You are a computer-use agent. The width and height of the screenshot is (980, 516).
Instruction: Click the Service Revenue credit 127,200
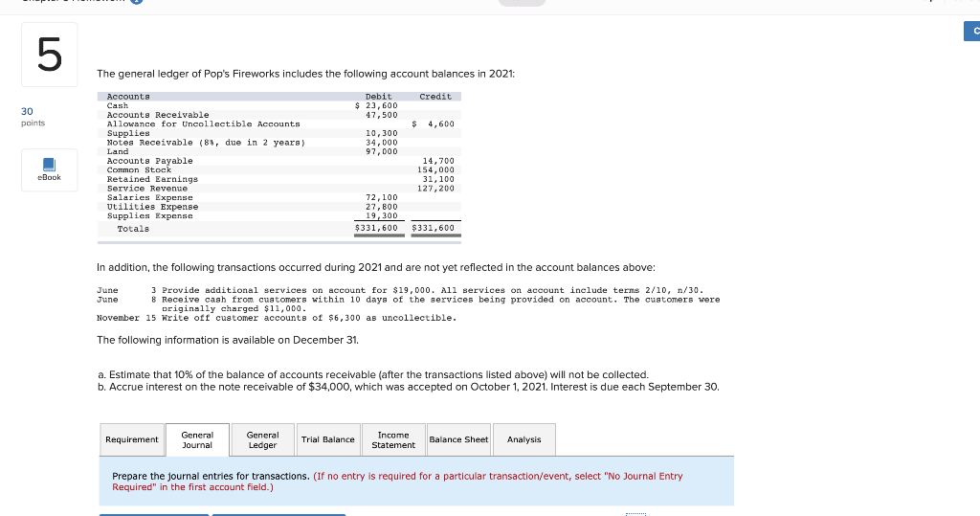coord(436,189)
